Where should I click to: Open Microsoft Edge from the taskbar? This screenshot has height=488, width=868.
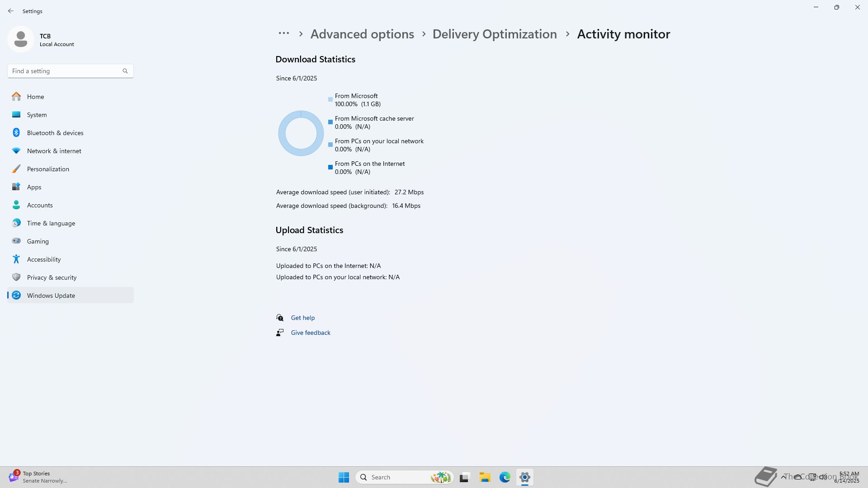(x=505, y=477)
